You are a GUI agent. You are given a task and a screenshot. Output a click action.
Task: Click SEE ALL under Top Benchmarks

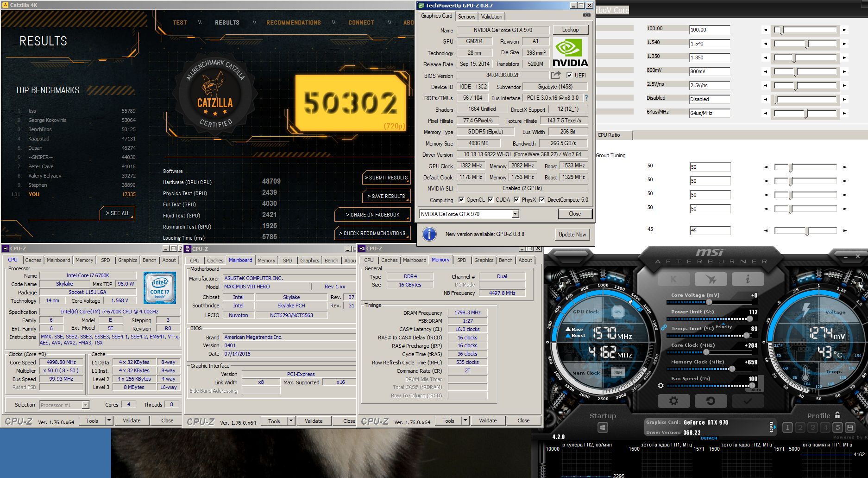[x=117, y=213]
